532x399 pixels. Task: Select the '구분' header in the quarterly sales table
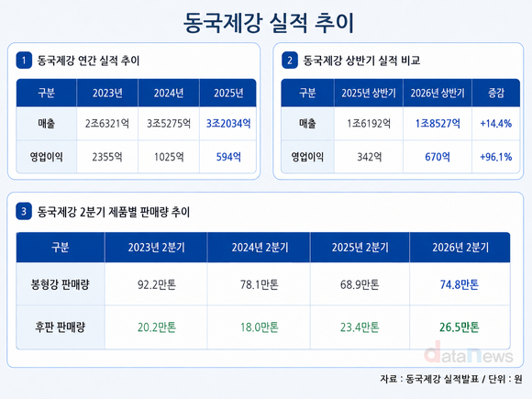[60, 248]
